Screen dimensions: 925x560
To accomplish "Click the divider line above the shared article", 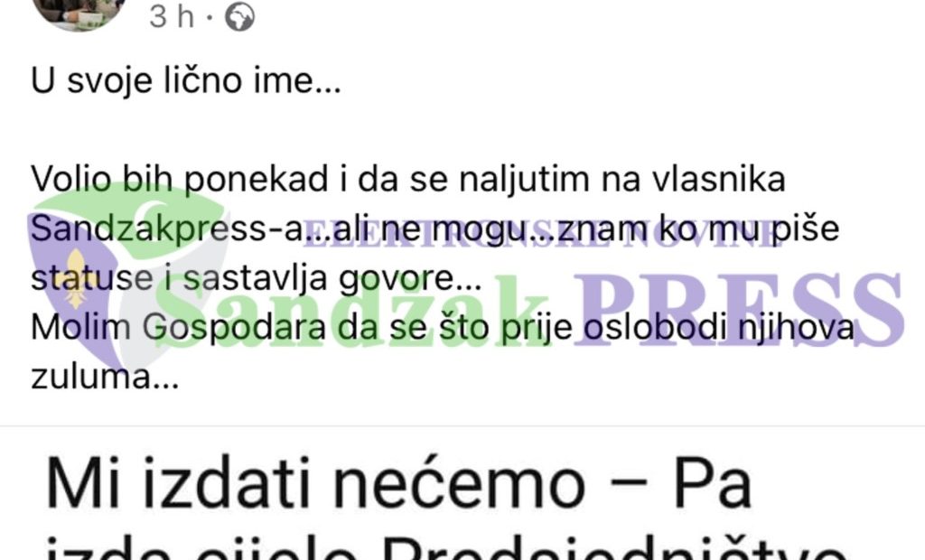I will [462, 425].
